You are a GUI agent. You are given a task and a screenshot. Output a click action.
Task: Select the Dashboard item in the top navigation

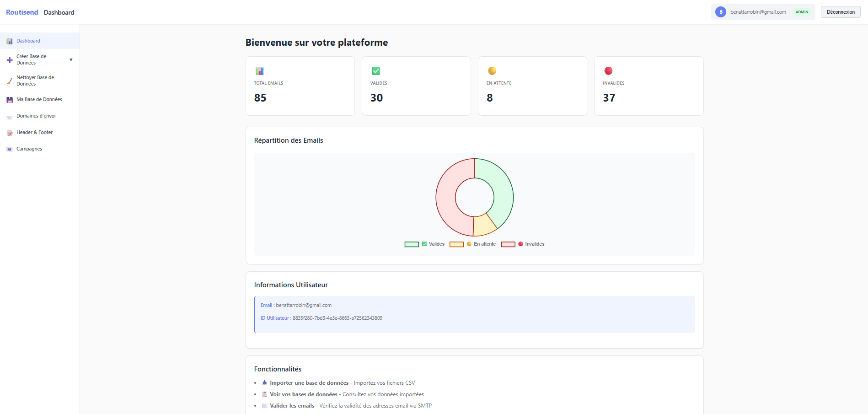[x=59, y=12]
